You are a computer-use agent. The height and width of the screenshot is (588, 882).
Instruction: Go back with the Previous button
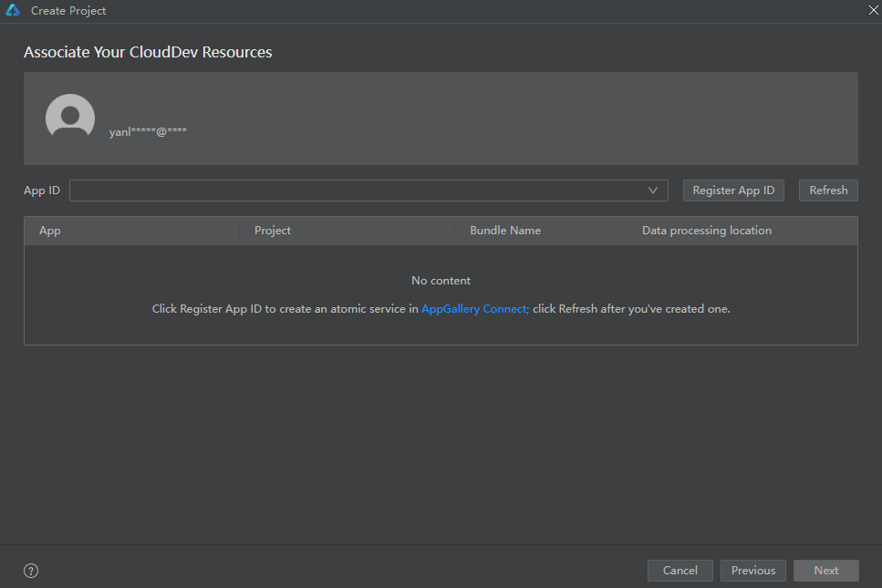tap(753, 571)
